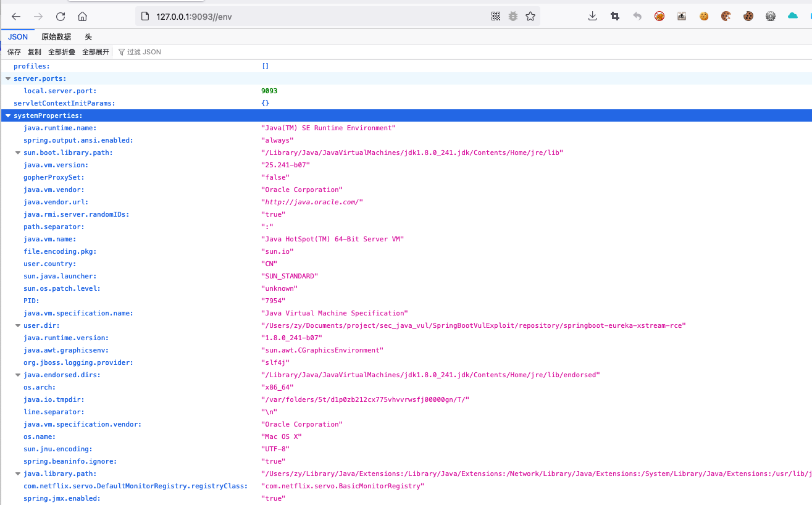The width and height of the screenshot is (812, 505).
Task: Toggle the sun.boot.library.path arrow
Action: (x=18, y=152)
